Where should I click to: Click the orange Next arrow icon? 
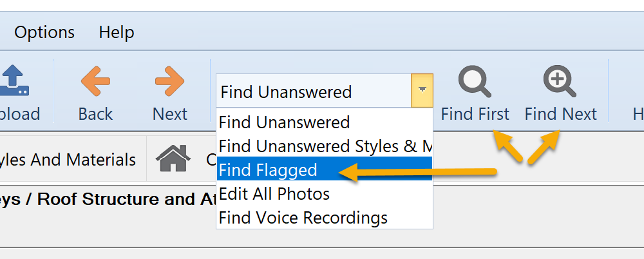169,81
